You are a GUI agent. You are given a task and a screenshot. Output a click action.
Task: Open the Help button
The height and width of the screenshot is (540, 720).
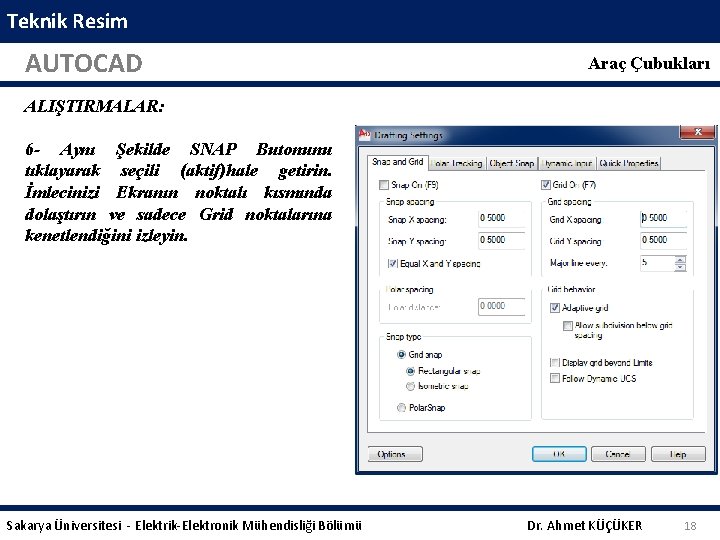pos(678,454)
